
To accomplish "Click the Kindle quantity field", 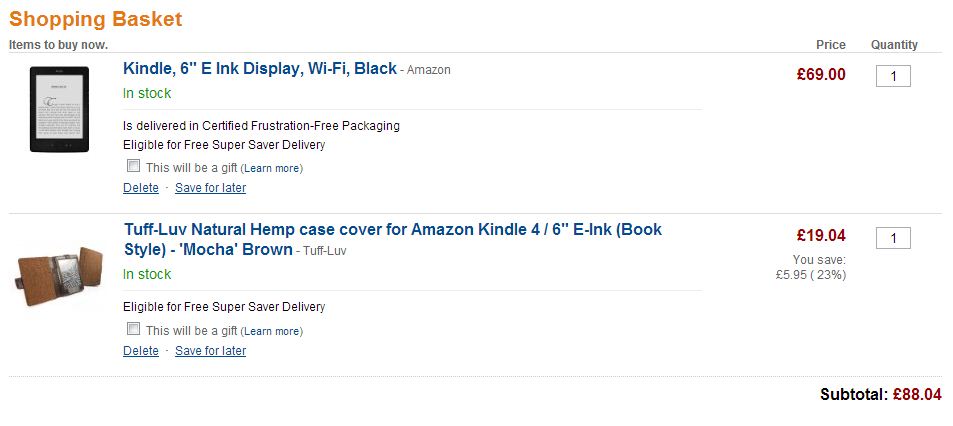I will click(893, 77).
